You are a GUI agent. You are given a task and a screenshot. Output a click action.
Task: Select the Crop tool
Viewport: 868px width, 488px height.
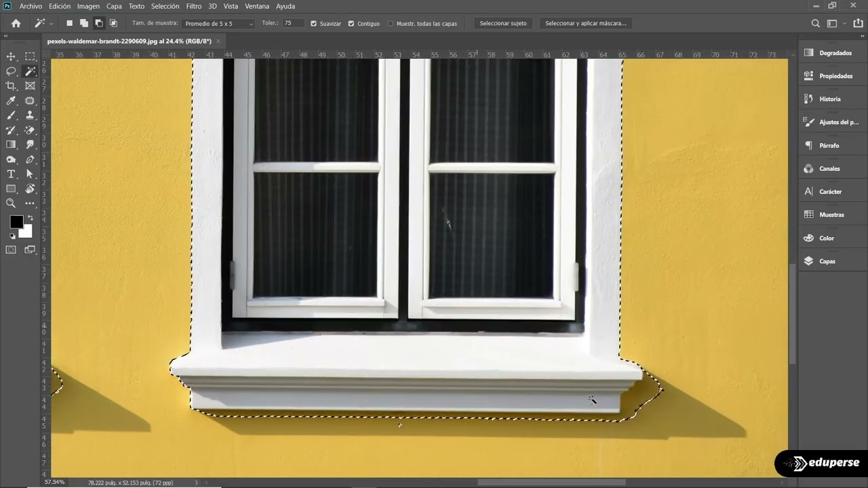pyautogui.click(x=11, y=86)
